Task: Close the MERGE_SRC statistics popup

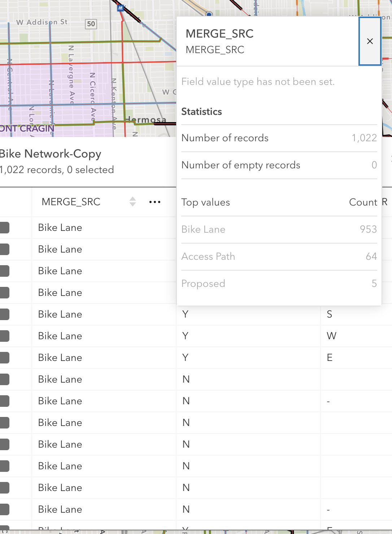Action: (370, 41)
